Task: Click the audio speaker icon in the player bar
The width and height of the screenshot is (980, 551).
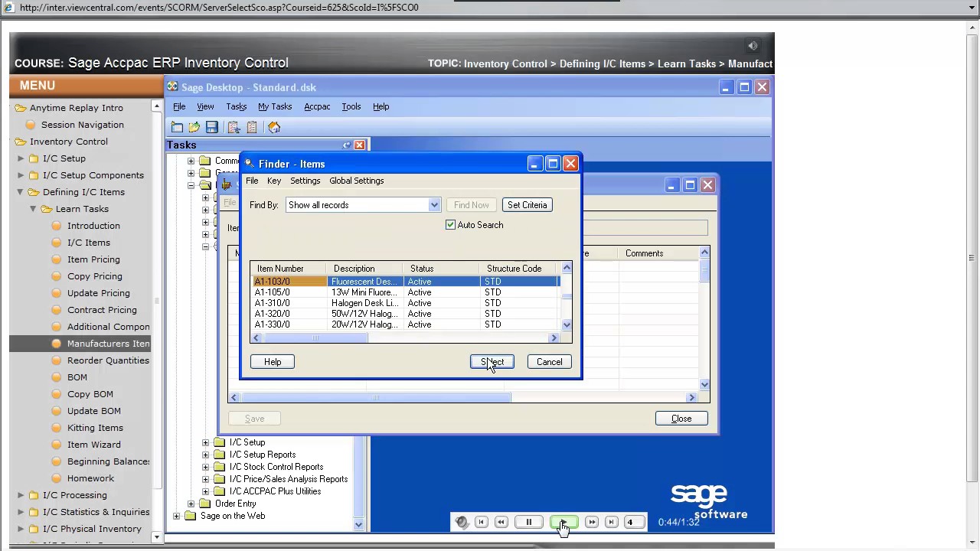Action: pyautogui.click(x=462, y=522)
